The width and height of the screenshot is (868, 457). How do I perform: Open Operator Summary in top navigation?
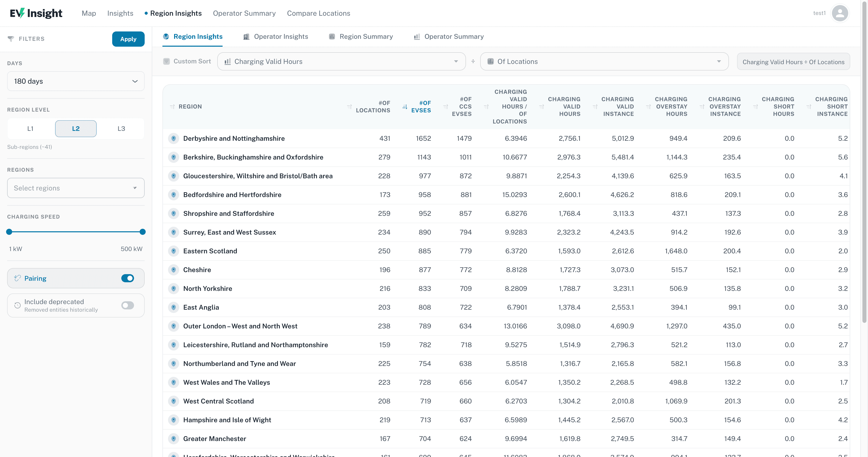click(x=244, y=13)
